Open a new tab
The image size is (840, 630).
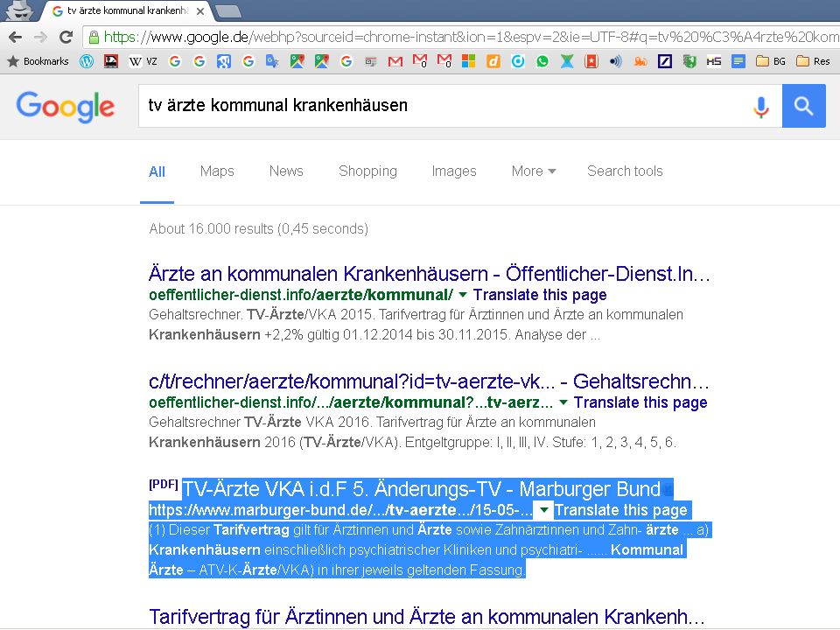coord(227,10)
